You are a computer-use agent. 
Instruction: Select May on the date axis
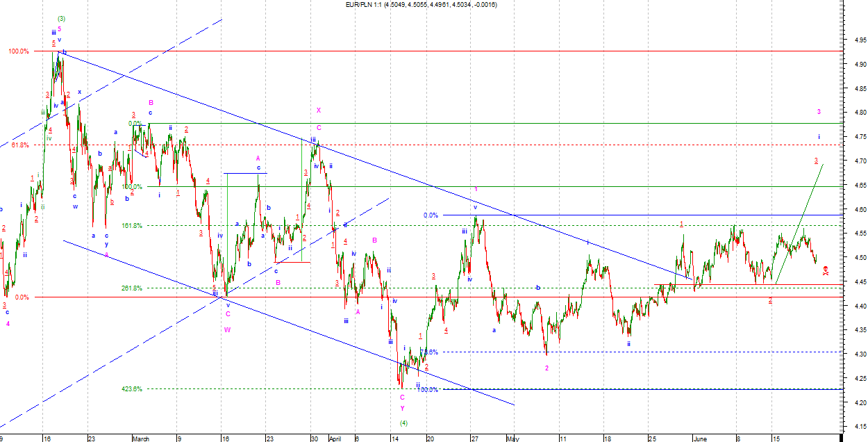point(512,439)
